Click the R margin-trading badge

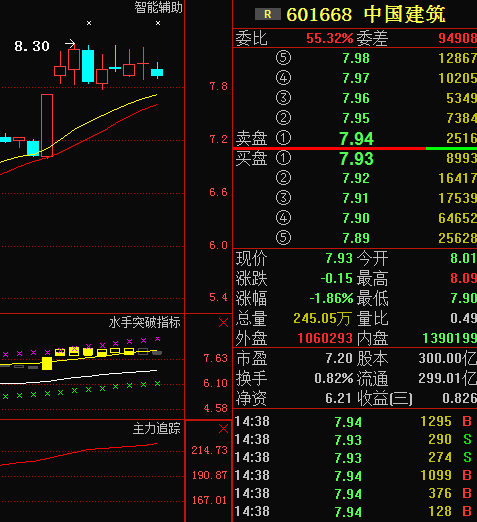pos(267,14)
